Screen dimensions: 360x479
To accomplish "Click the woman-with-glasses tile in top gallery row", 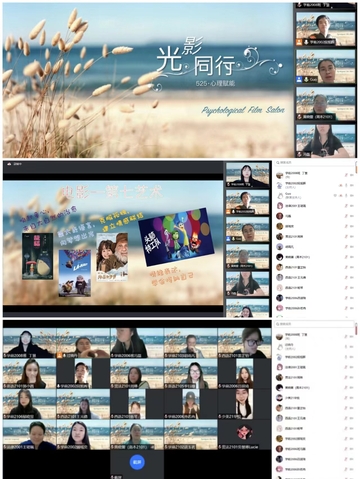I will point(245,343).
